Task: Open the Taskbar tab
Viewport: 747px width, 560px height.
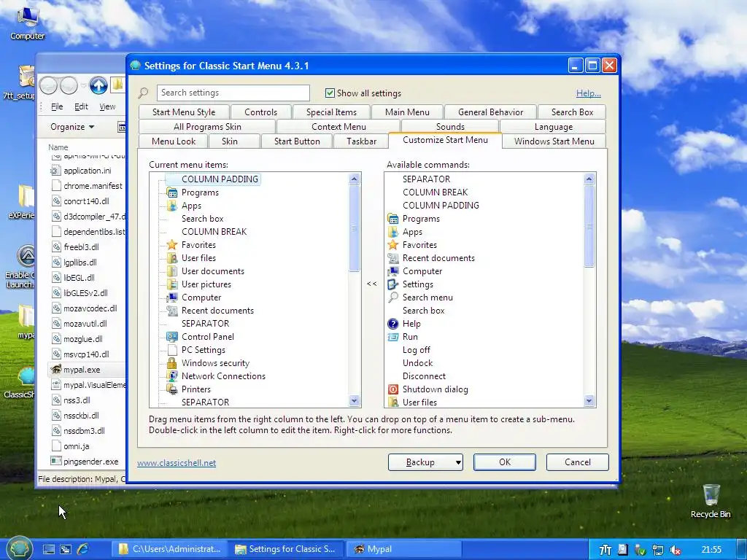Action: click(x=362, y=141)
